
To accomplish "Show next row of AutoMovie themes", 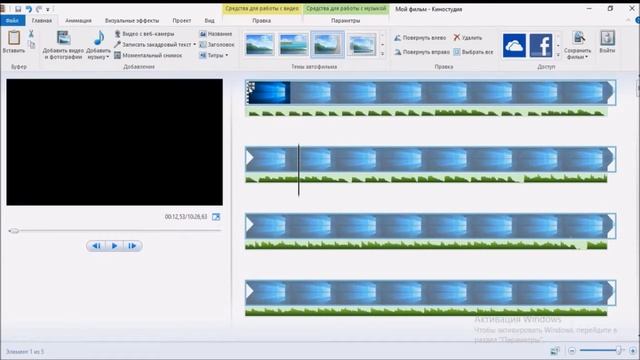I will point(382,44).
